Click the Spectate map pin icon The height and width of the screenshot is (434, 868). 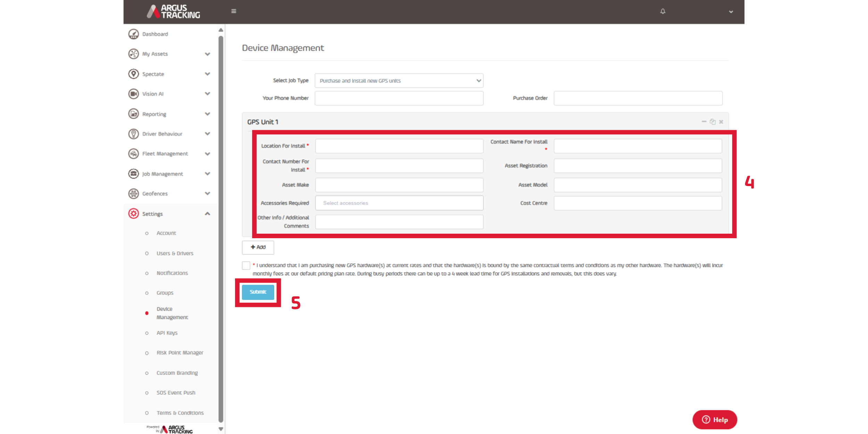(x=133, y=74)
